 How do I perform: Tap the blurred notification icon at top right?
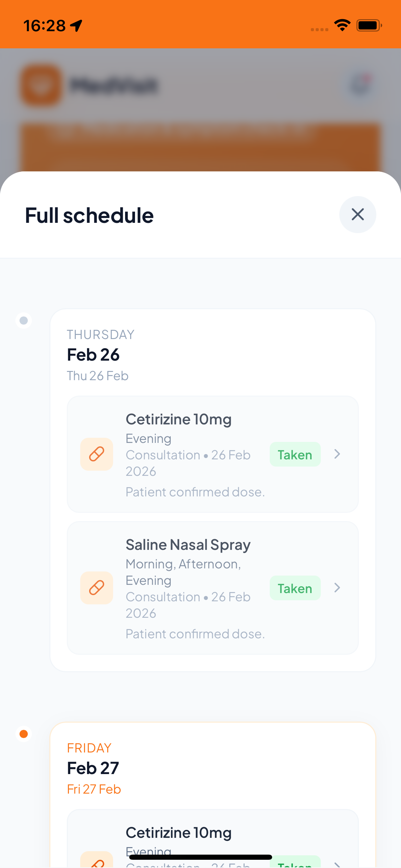coord(361,84)
